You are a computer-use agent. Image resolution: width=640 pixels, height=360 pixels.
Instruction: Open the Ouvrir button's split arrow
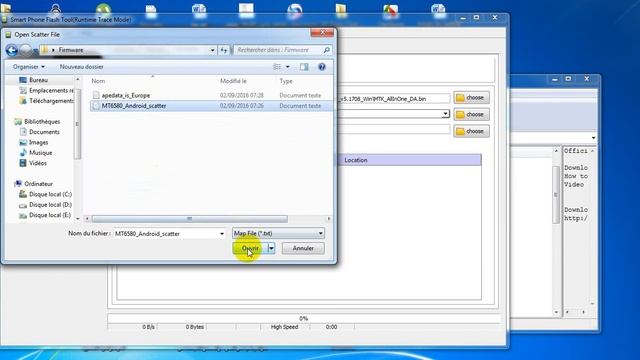tap(271, 248)
